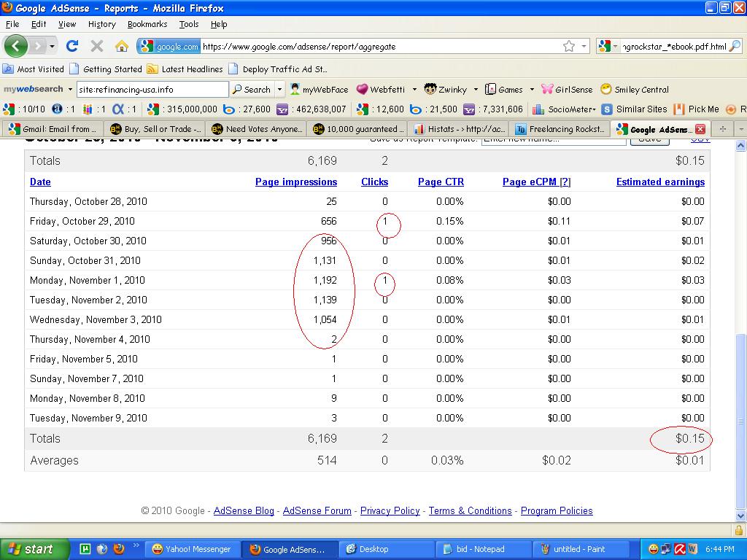Expand the mywebsearch dropdown arrow
This screenshot has width=747, height=560.
pyautogui.click(x=70, y=89)
